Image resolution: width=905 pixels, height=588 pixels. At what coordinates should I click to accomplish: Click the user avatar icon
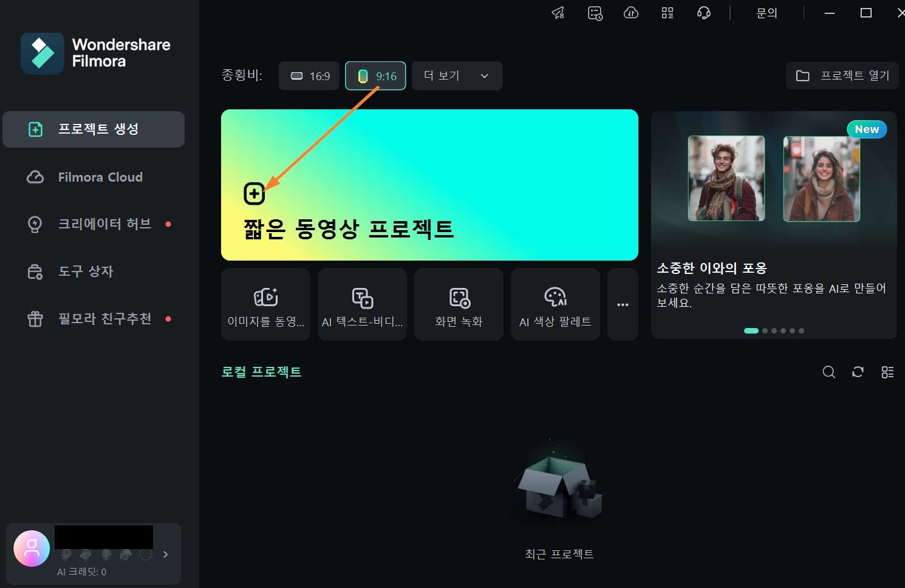click(32, 549)
